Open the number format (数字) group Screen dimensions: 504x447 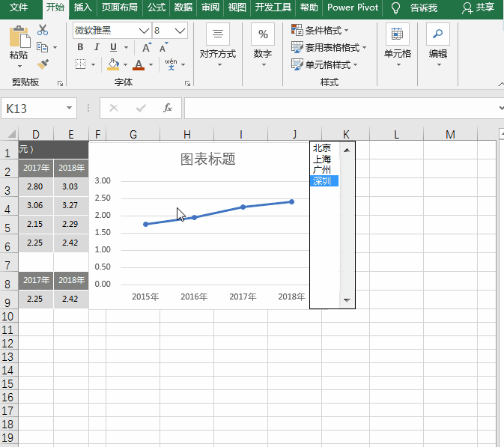point(263,45)
